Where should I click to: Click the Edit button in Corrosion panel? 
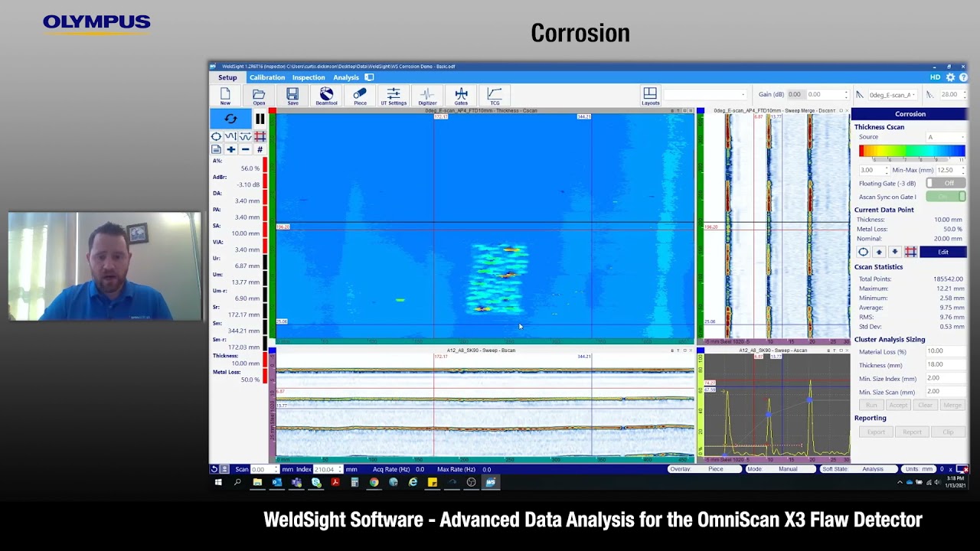(943, 252)
